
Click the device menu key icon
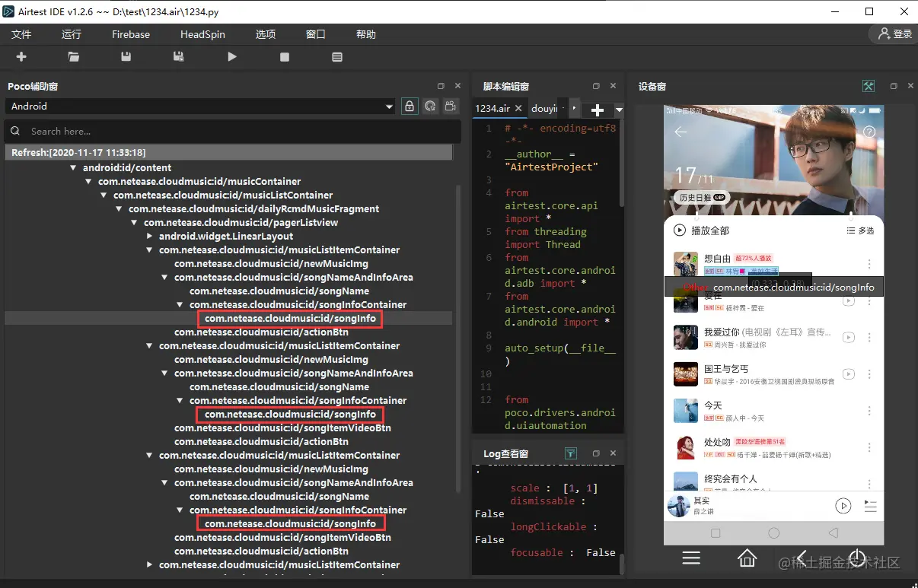pyautogui.click(x=691, y=559)
